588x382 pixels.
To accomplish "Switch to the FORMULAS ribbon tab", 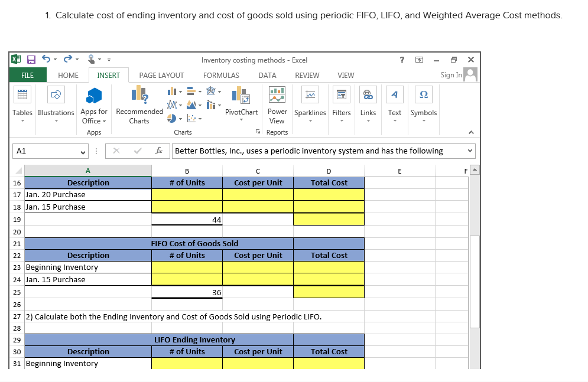I will [x=221, y=75].
